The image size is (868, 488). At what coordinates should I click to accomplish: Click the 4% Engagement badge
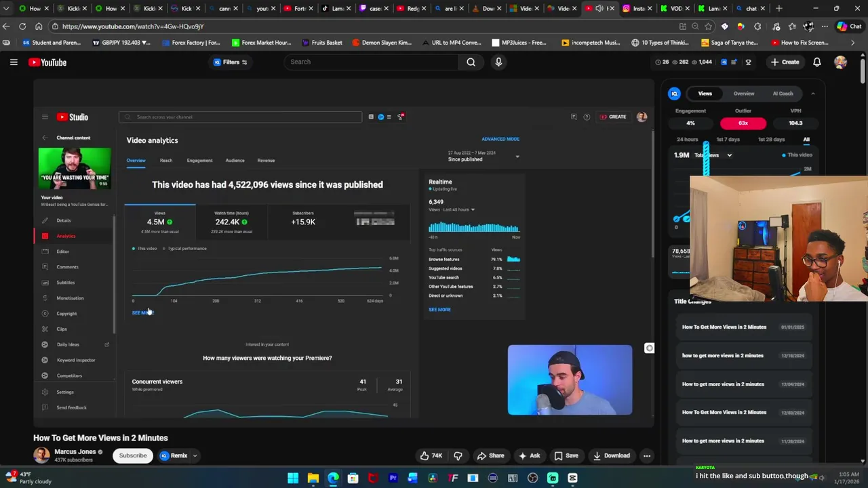click(x=690, y=123)
